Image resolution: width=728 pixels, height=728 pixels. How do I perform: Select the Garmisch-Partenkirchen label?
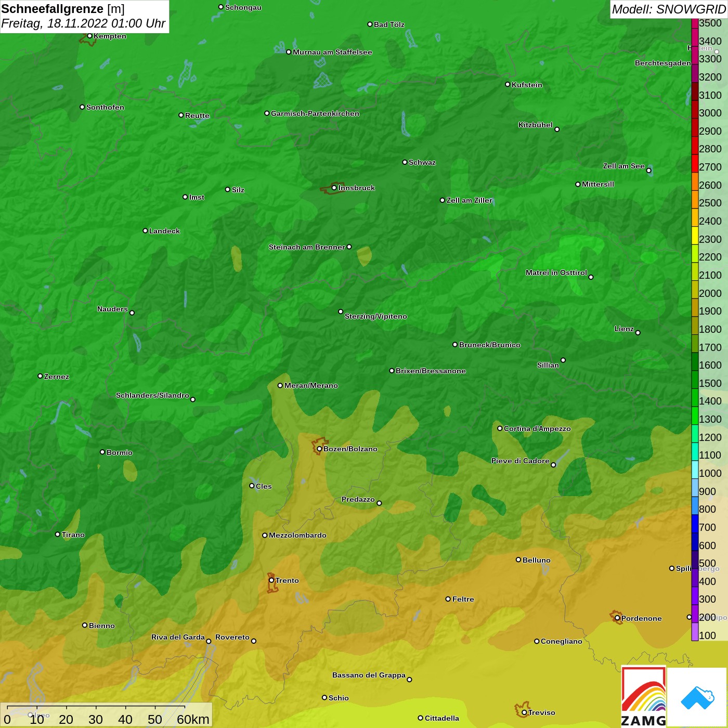point(315,113)
